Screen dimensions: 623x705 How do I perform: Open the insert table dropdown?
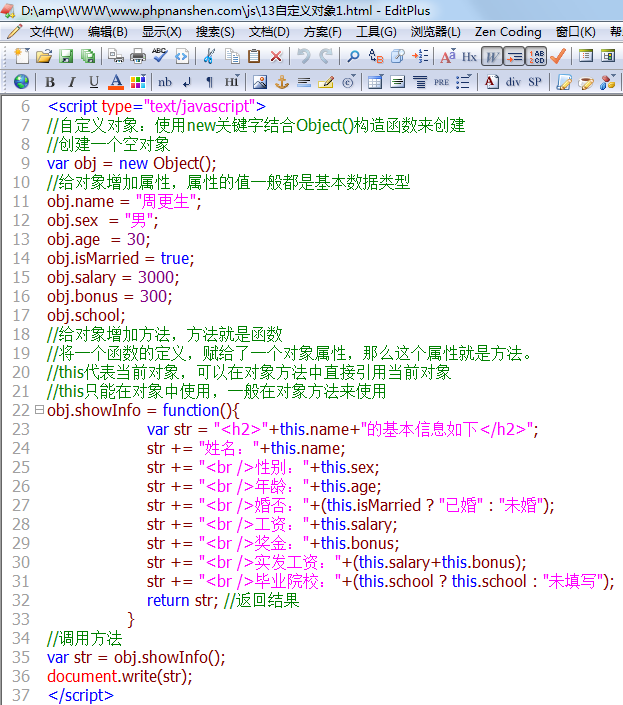375,82
